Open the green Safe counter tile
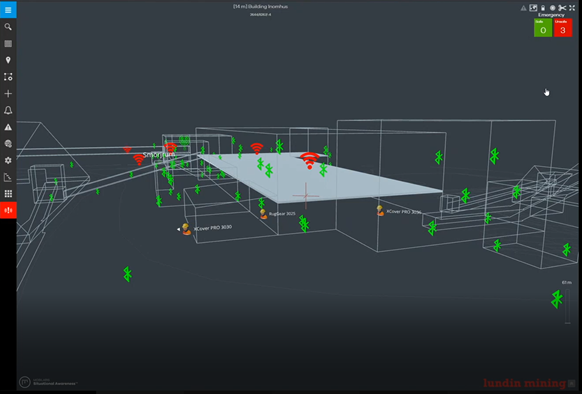 [x=543, y=27]
